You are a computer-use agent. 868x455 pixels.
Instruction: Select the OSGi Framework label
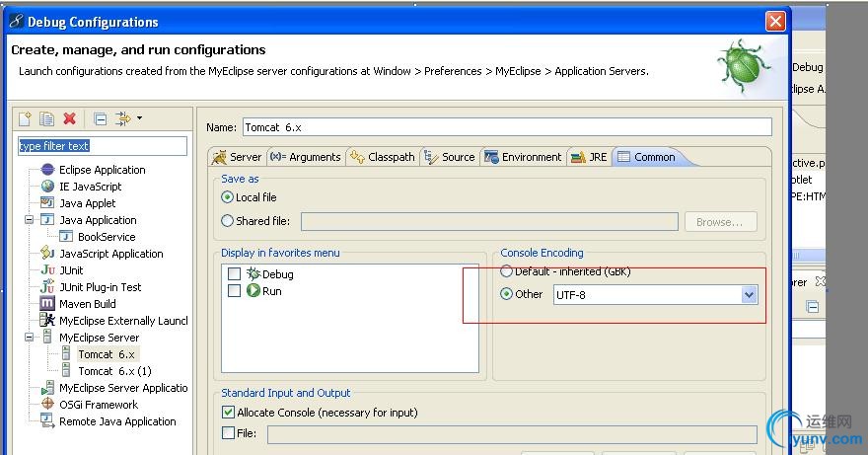(x=99, y=405)
